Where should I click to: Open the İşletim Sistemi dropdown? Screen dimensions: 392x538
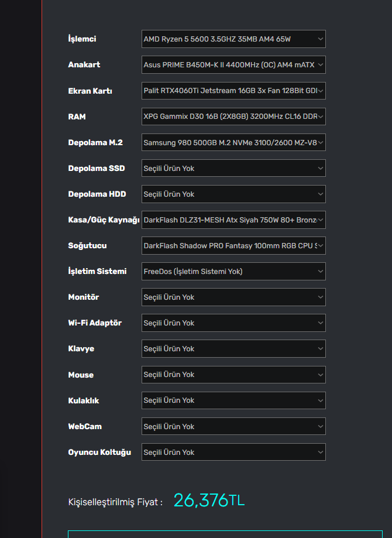click(233, 272)
